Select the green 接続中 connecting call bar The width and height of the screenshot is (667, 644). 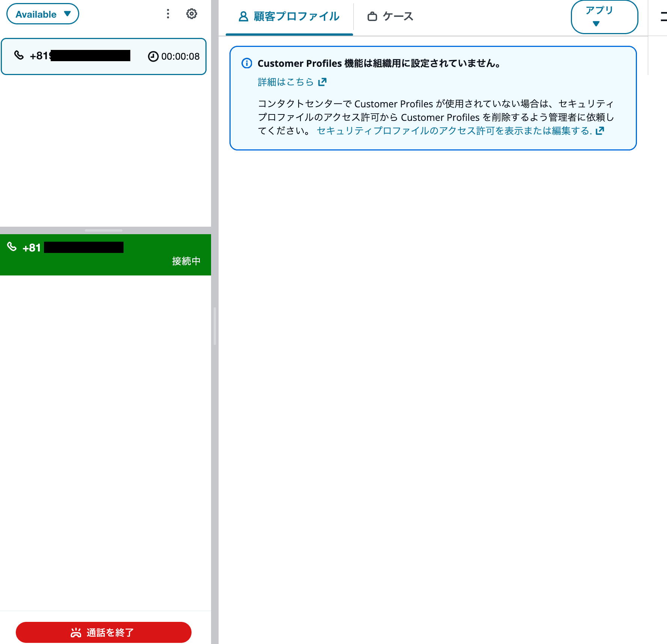106,254
